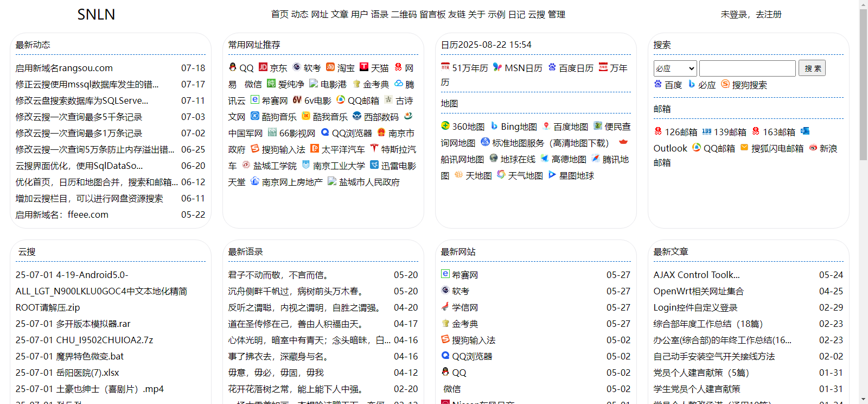
Task: Click the 搜索 button
Action: tap(812, 68)
